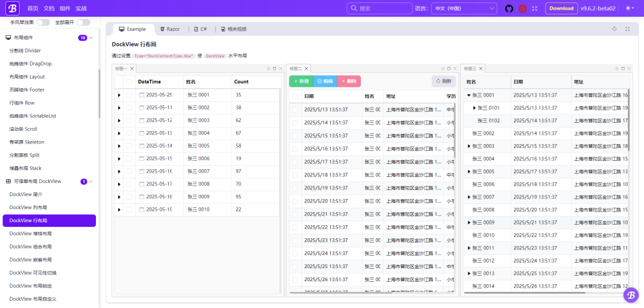Image resolution: width=644 pixels, height=308 pixels.
Task: Maximize the example card via fullscreen icon
Action: pos(627,29)
